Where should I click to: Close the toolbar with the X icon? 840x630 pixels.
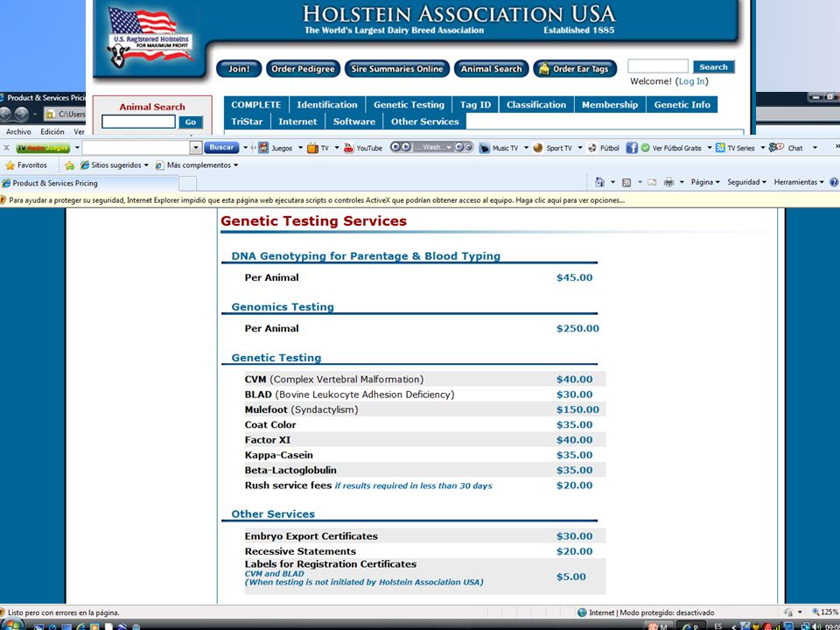coord(6,147)
